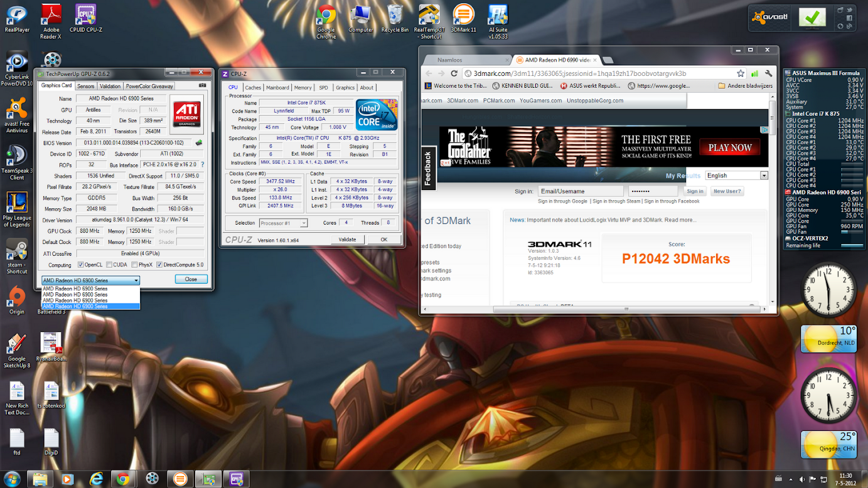868x488 pixels.
Task: Click the password field on 3DMark
Action: coord(653,191)
